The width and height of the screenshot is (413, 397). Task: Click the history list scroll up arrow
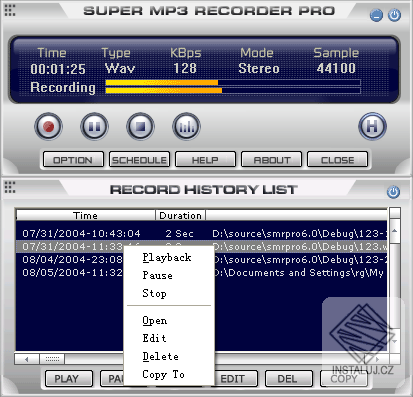click(395, 230)
